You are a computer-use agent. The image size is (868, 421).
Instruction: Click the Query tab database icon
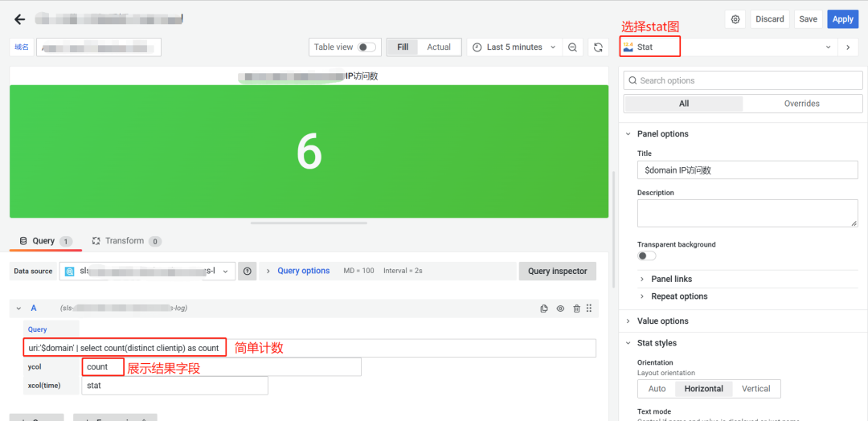tap(23, 241)
